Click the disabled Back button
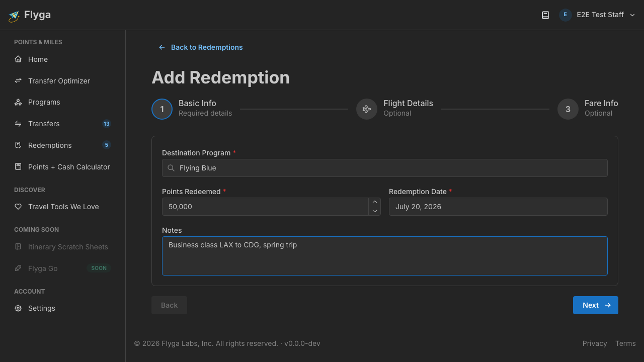The width and height of the screenshot is (644, 362). 169,305
